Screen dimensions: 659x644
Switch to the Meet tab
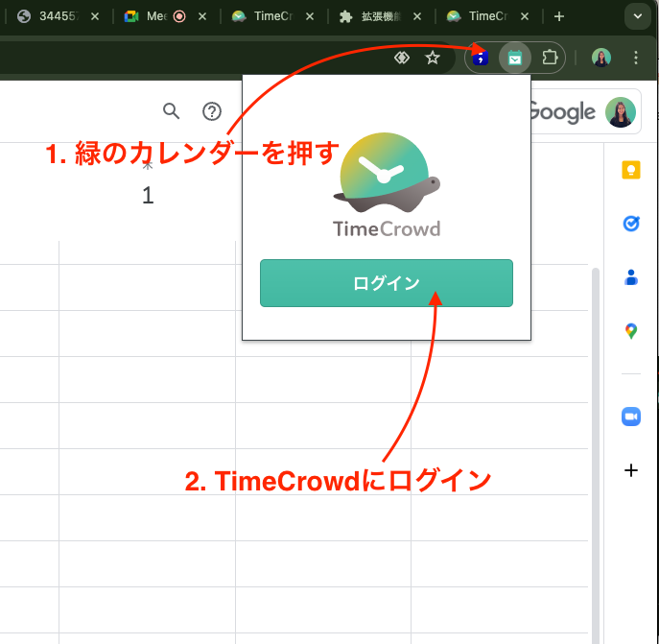click(166, 16)
